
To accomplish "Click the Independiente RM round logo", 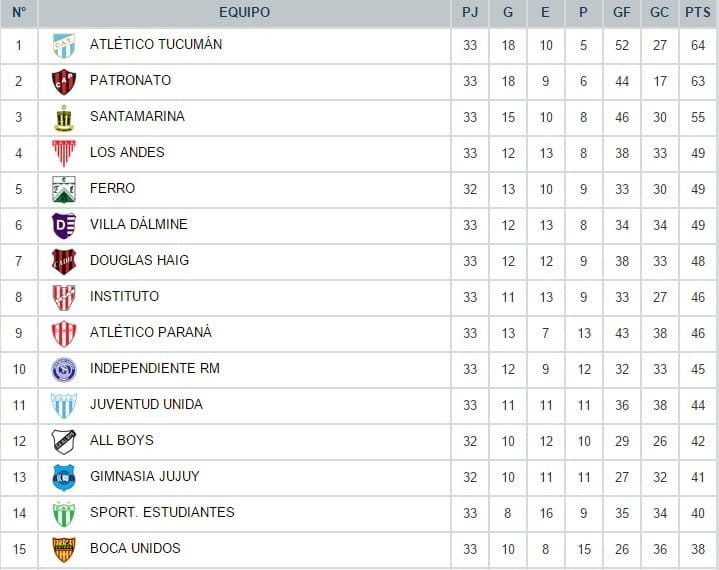I will tap(64, 369).
